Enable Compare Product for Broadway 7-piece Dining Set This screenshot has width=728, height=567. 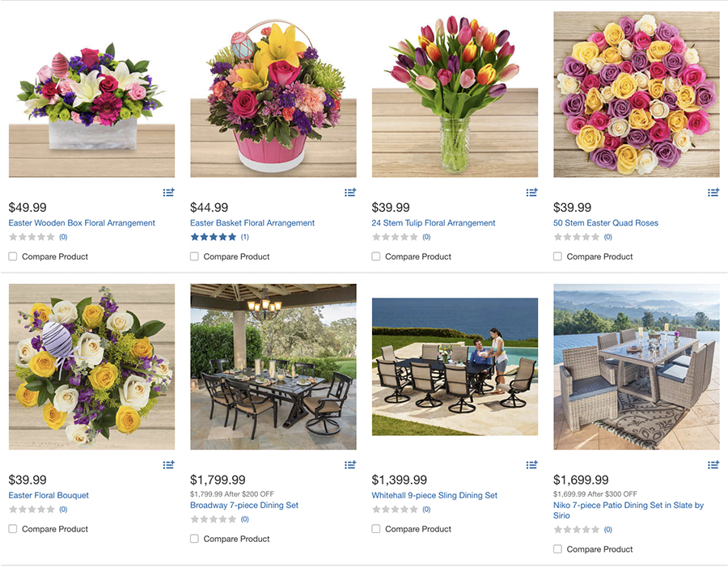point(194,539)
